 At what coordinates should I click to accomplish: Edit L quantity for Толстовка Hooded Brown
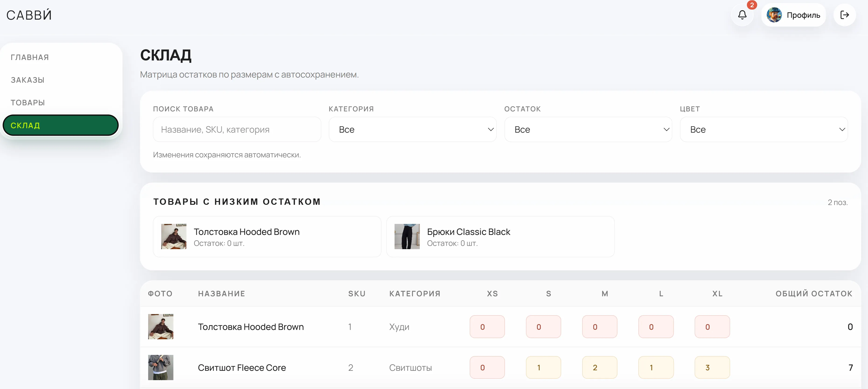(x=656, y=327)
